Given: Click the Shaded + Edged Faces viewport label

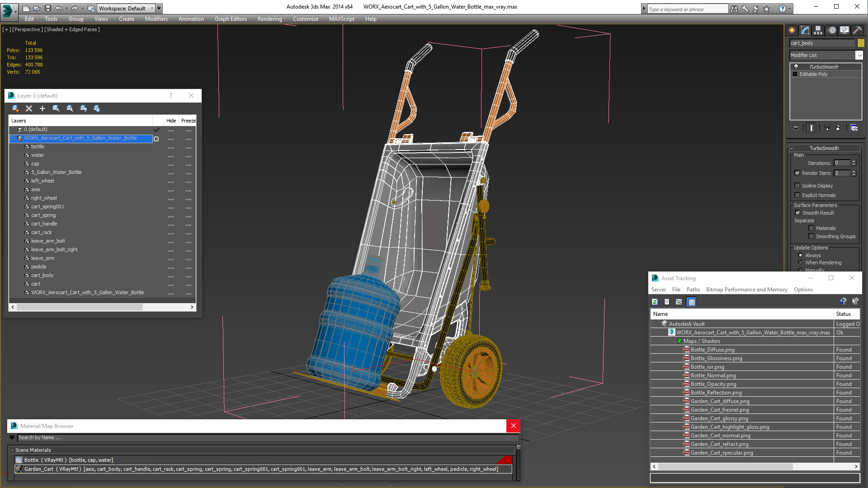Looking at the screenshot, I should pyautogui.click(x=72, y=29).
